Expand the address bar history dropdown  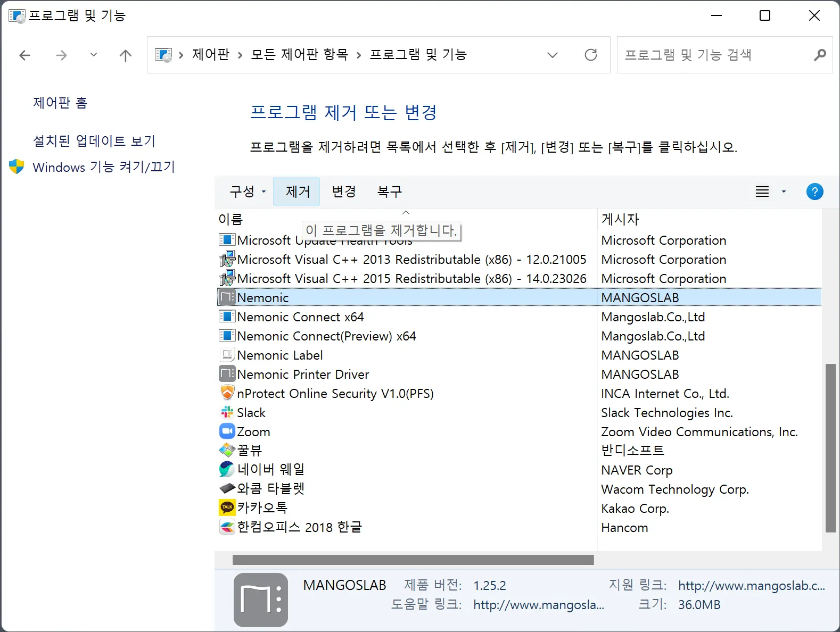coord(553,55)
